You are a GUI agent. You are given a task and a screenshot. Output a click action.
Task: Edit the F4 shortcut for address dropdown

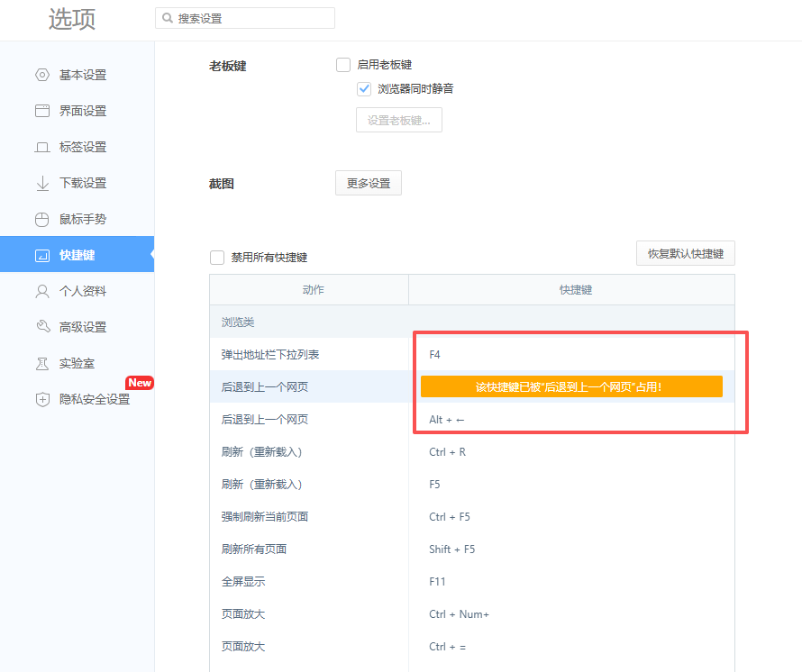571,355
